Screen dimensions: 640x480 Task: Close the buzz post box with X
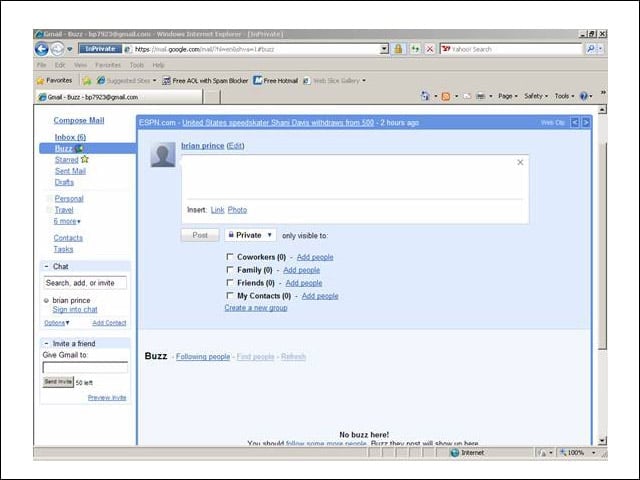pos(520,162)
